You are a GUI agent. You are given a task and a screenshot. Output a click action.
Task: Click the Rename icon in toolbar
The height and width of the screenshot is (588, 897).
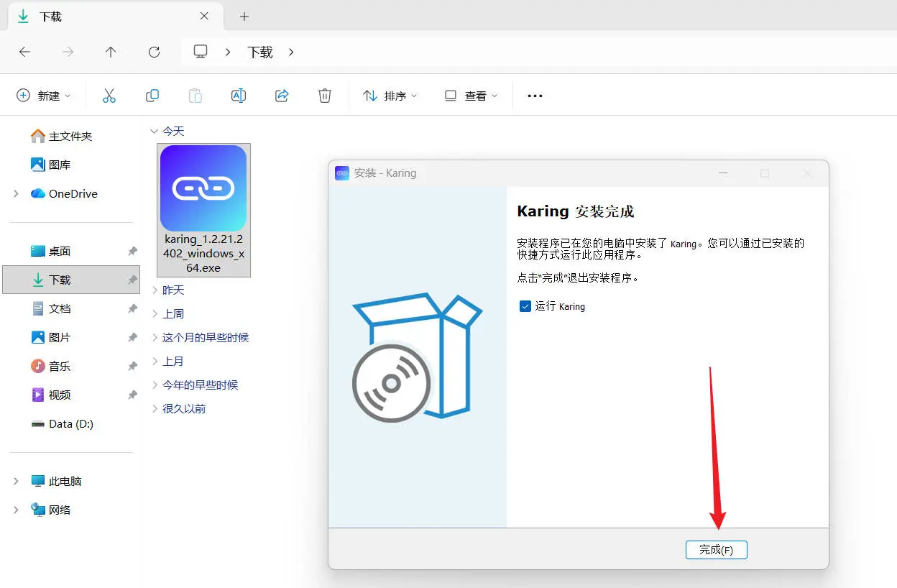(239, 96)
